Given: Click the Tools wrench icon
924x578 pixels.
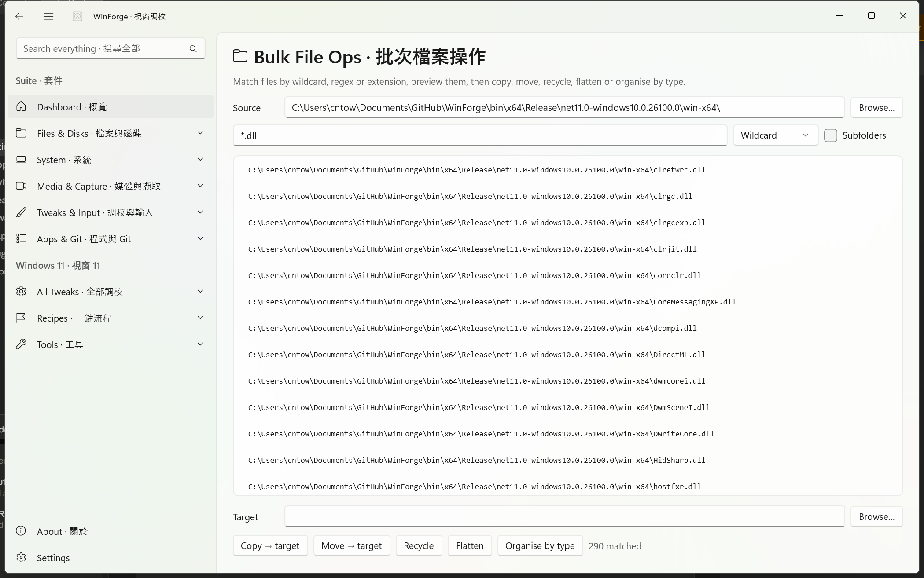Looking at the screenshot, I should tap(21, 344).
